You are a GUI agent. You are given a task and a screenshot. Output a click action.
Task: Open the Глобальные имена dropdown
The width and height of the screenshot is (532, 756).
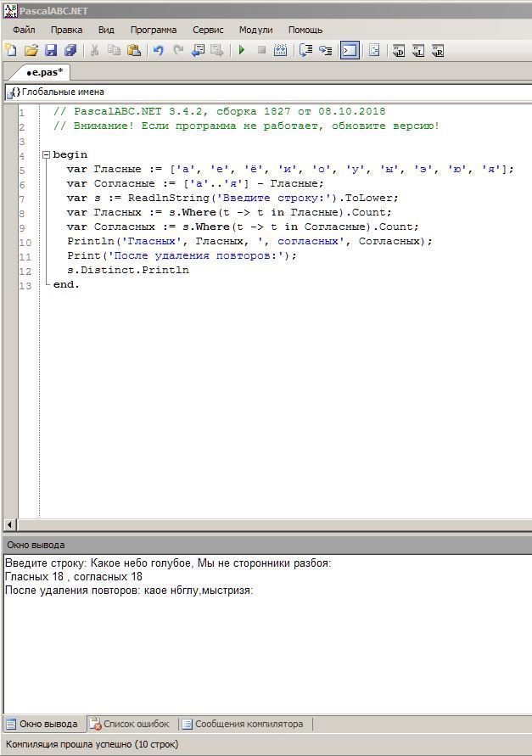click(267, 92)
